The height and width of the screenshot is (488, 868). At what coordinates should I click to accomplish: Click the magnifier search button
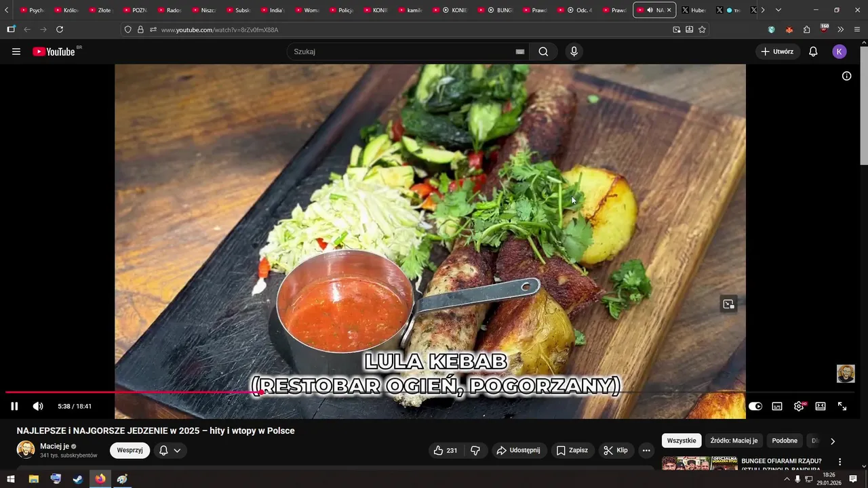543,52
